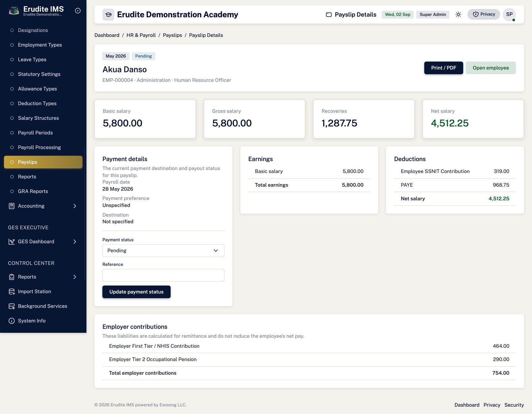Open the Payment status dropdown
Screen dimensions: 532x414
tap(163, 251)
